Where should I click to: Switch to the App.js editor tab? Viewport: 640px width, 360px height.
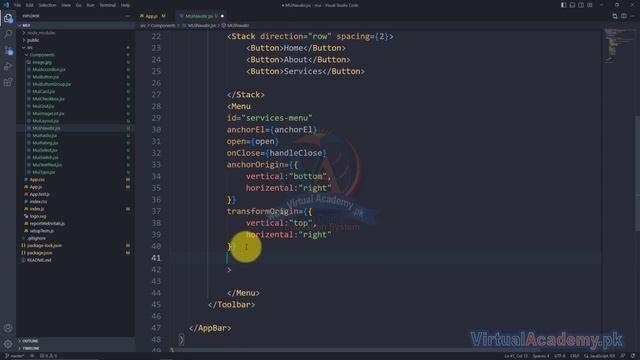[153, 16]
